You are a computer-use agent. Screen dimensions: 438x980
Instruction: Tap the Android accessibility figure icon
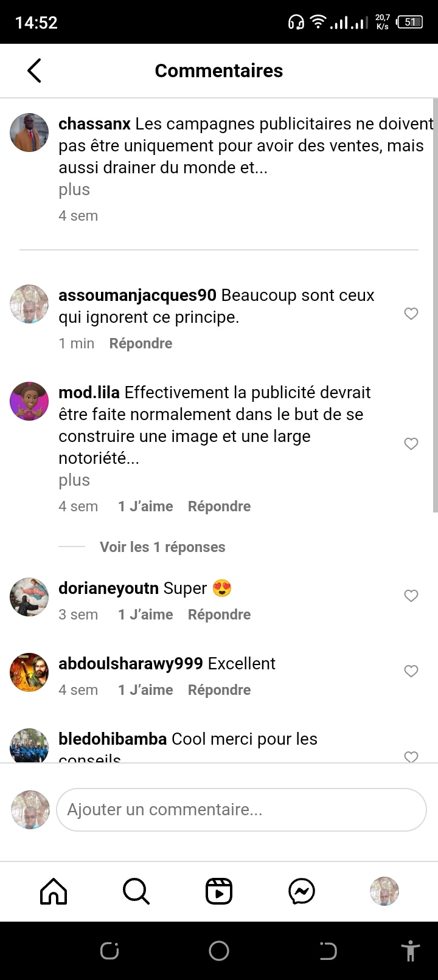411,951
